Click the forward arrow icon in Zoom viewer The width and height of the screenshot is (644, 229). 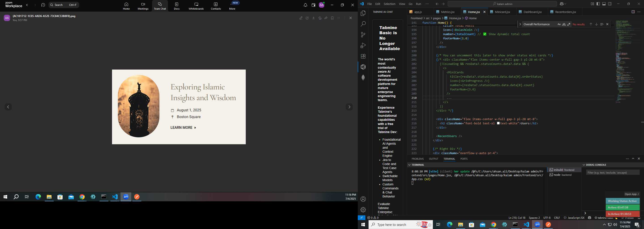click(326, 18)
